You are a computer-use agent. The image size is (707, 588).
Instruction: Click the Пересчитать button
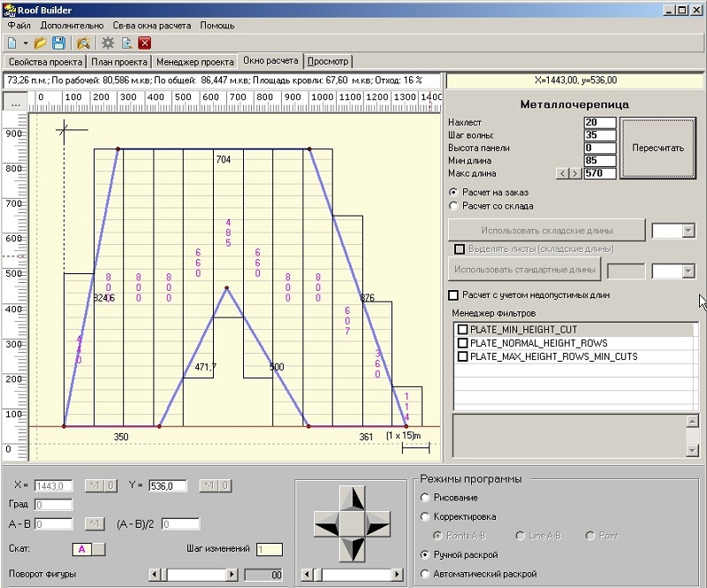click(658, 148)
